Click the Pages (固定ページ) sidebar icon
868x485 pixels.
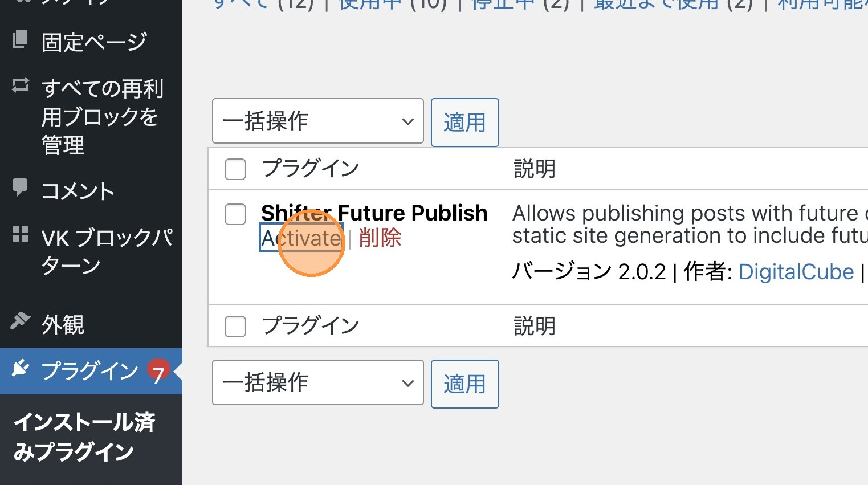click(x=20, y=39)
